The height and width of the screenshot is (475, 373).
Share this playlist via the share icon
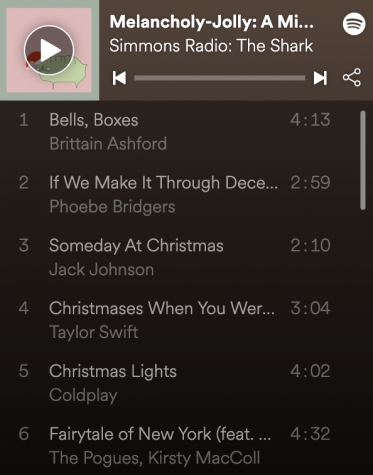352,78
